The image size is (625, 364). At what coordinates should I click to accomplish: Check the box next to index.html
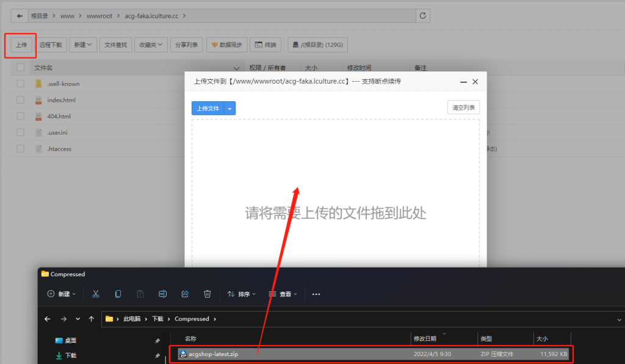coord(21,100)
